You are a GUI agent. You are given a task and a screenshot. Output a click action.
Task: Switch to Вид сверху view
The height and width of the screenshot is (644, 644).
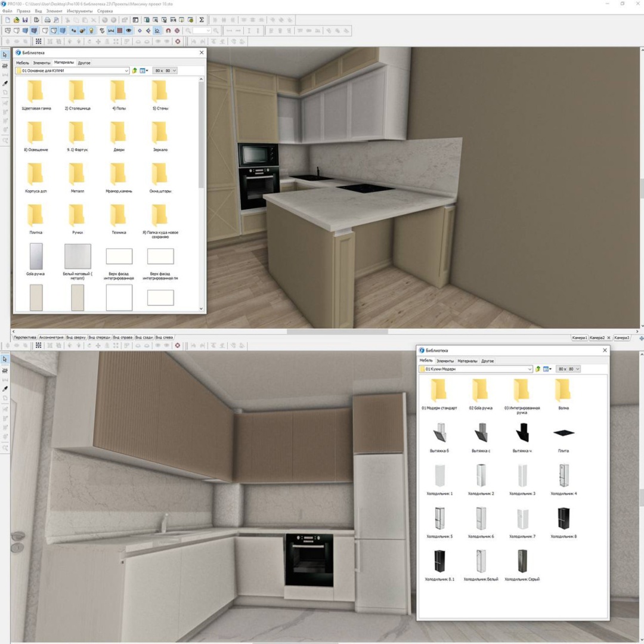(x=76, y=337)
